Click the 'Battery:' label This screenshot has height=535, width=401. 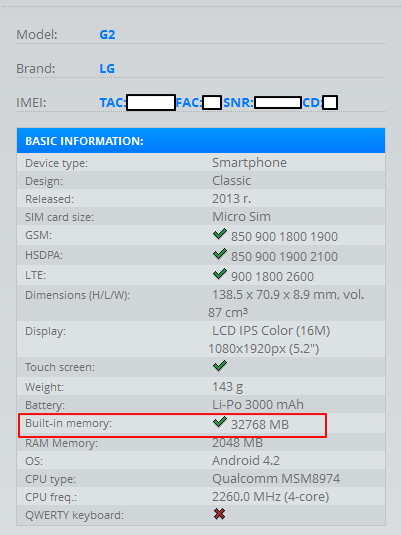click(x=45, y=405)
